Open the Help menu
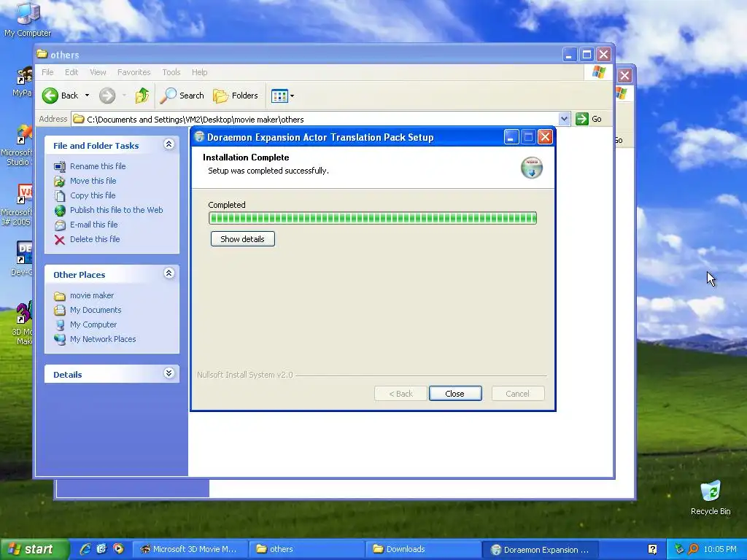The width and height of the screenshot is (747, 560). tap(200, 72)
